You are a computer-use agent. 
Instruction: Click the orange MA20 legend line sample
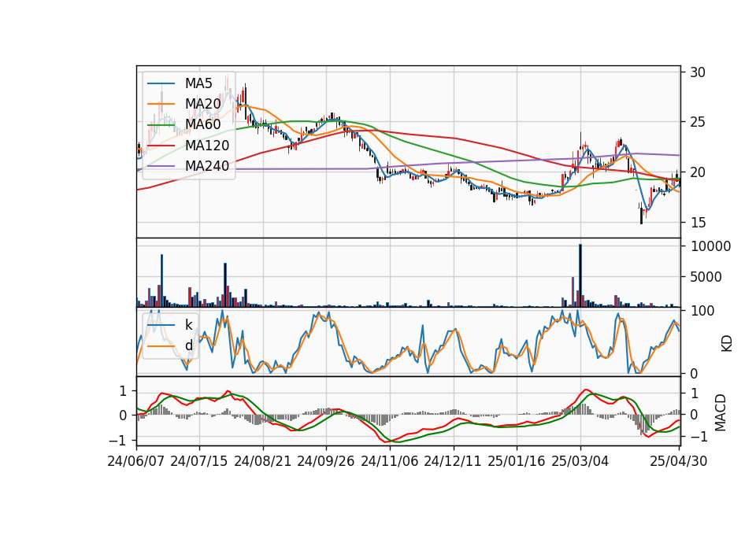click(161, 104)
